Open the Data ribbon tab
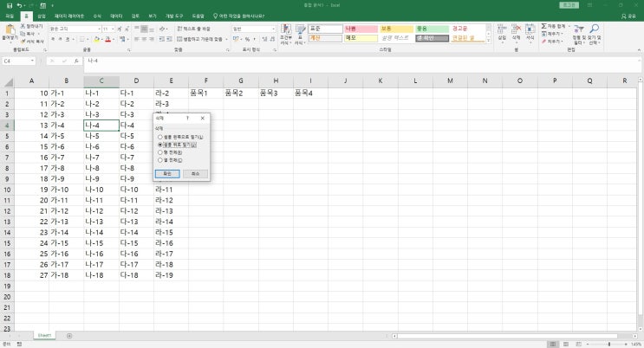Screen dimensions: 644x348 coord(116,16)
